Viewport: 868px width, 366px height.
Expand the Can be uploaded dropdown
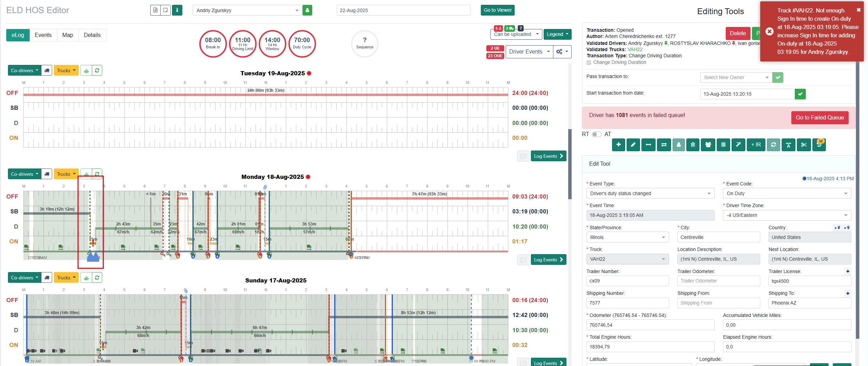tap(516, 34)
